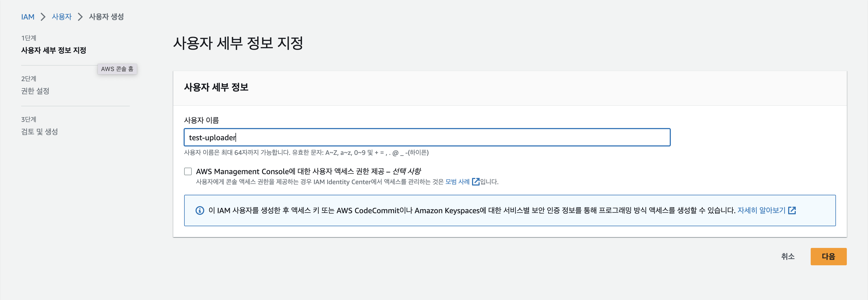Click the info circle icon in the alert

199,210
